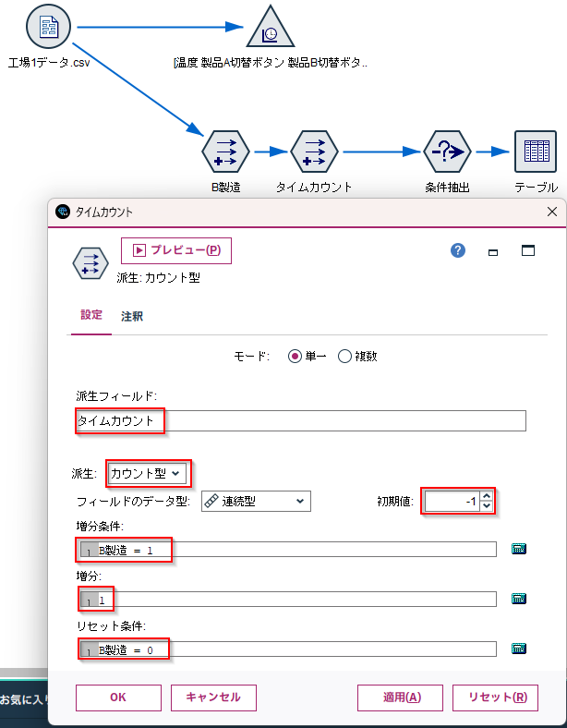This screenshot has height=728, width=567.
Task: Click the 初期値 value field
Action: [x=453, y=502]
